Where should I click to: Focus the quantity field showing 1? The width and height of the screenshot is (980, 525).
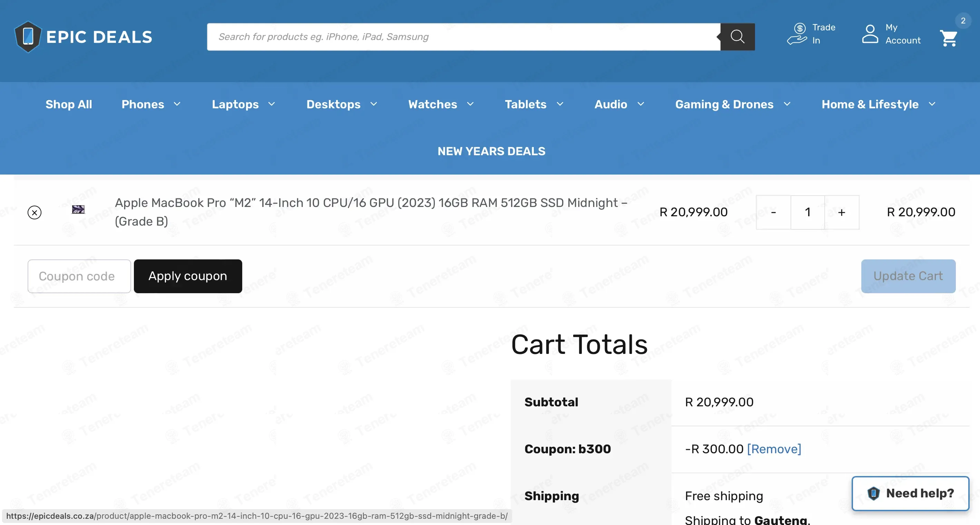(x=808, y=212)
